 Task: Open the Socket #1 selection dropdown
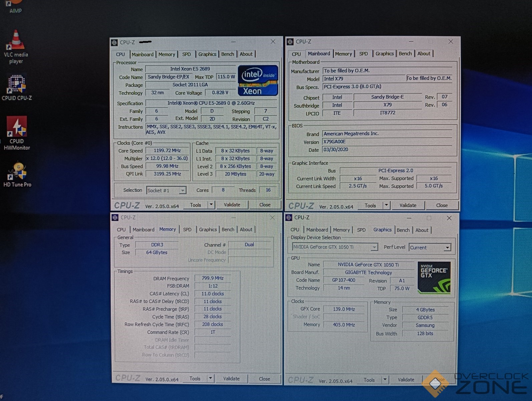pyautogui.click(x=166, y=190)
